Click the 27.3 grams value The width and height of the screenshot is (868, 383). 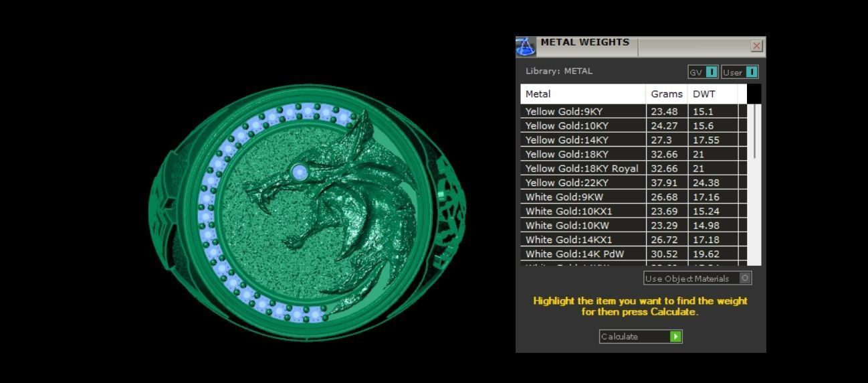click(x=661, y=139)
